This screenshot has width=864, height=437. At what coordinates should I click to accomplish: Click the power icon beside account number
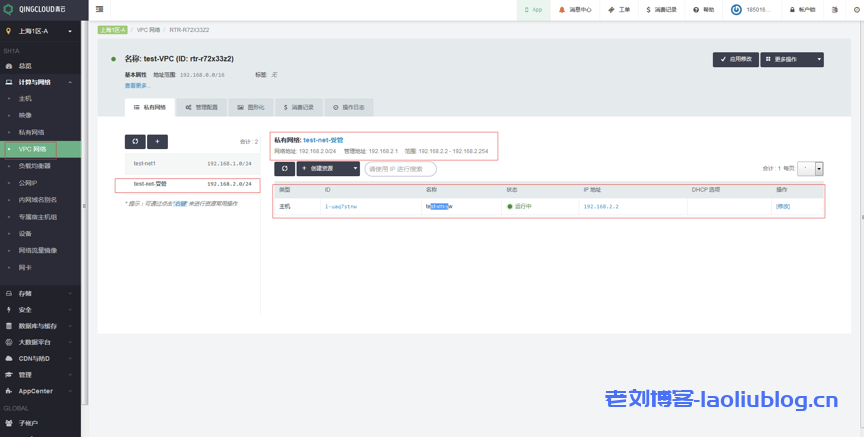(737, 9)
